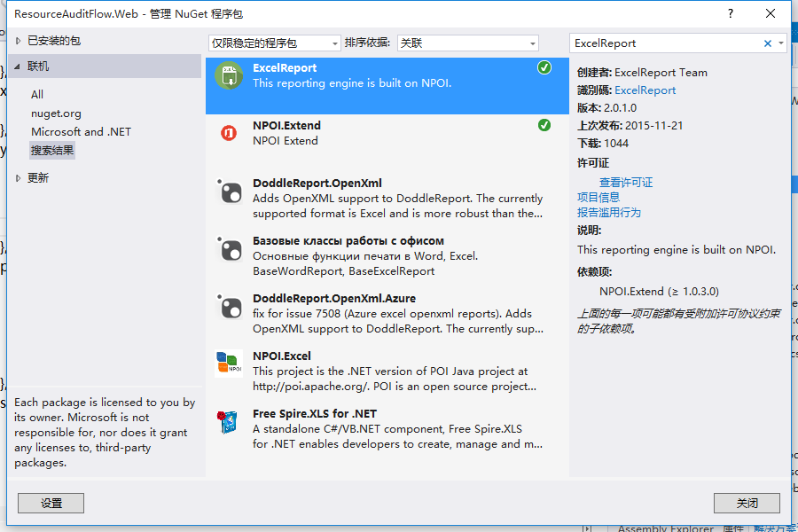
Task: Click the NPOI.Extend (≥ 1.0.3.0) dependency
Action: pyautogui.click(x=659, y=291)
